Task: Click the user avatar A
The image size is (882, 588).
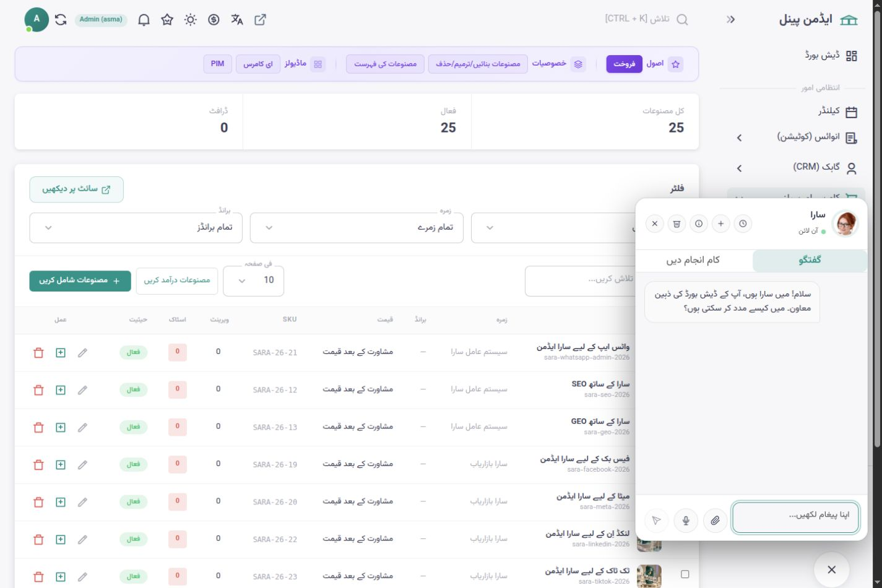Action: coord(37,20)
